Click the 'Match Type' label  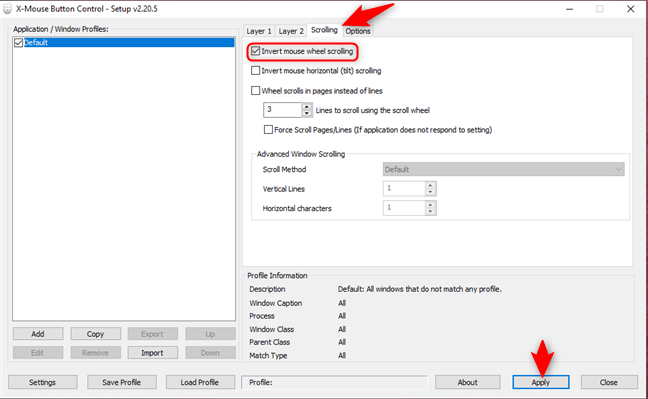click(x=268, y=355)
